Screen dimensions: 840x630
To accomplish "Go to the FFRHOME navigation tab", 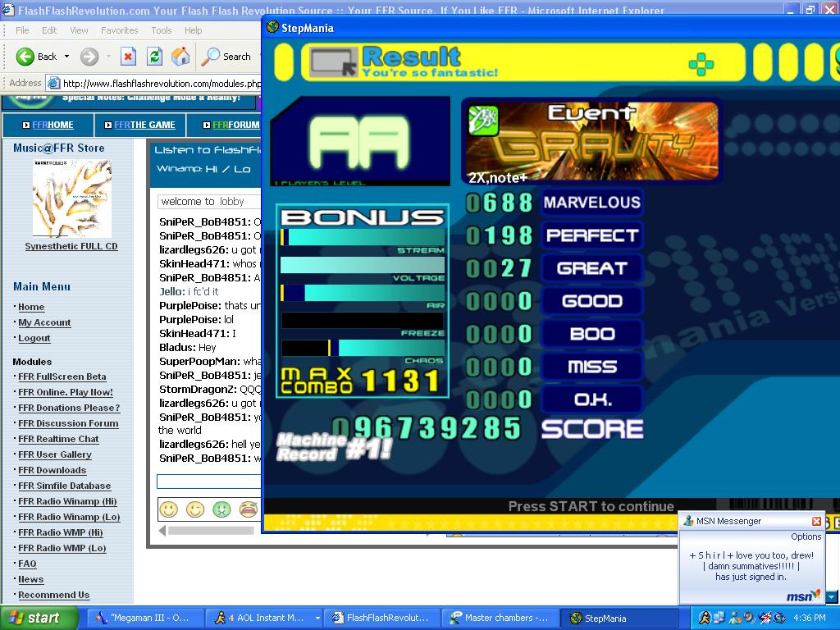I will [48, 125].
